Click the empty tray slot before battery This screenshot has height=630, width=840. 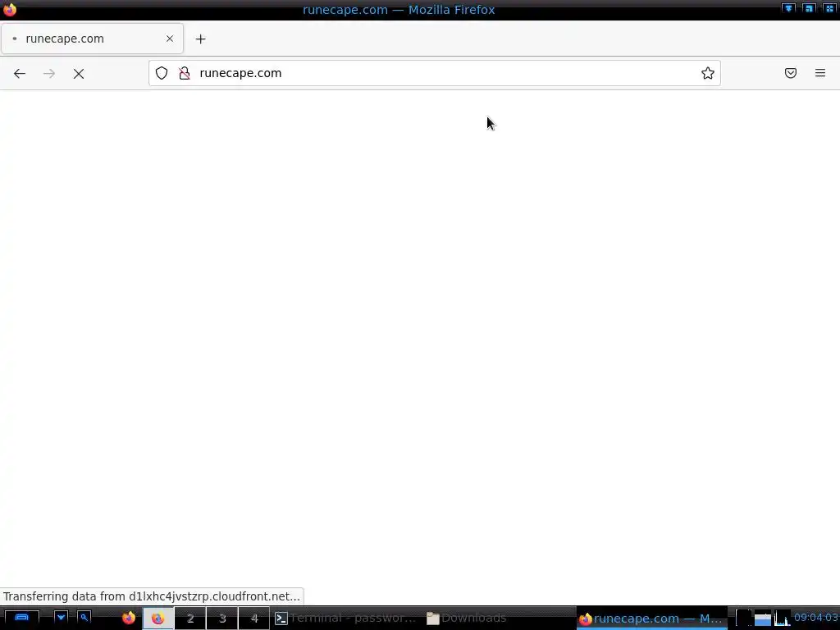click(x=743, y=619)
